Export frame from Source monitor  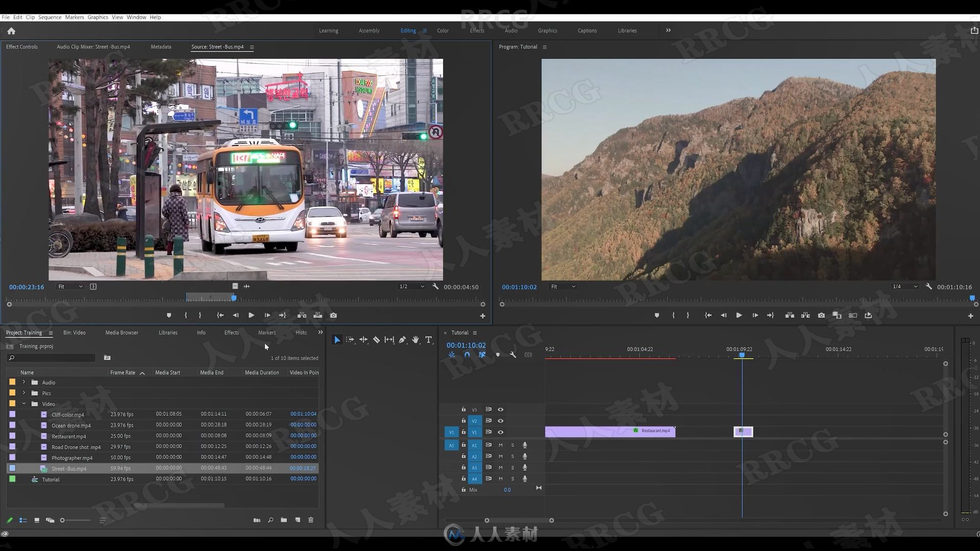point(333,315)
